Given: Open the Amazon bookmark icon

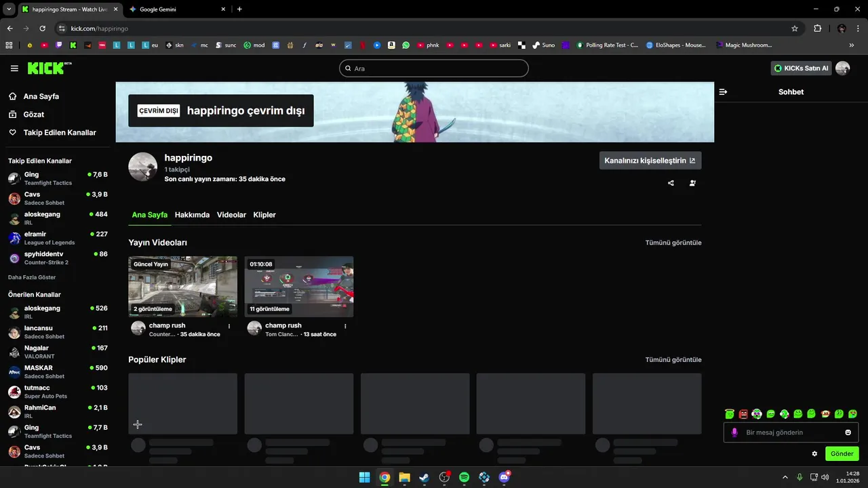Looking at the screenshot, I should coord(391,45).
